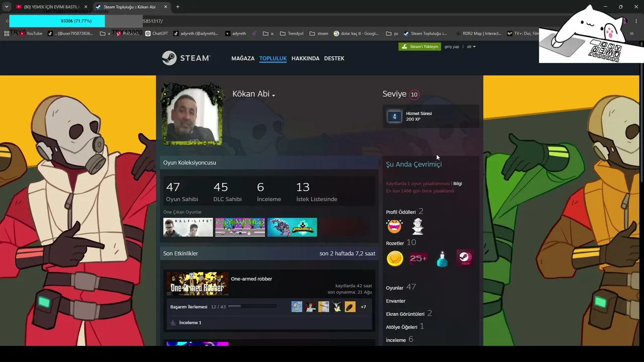
Task: Open the browser apps grid icon
Action: [7, 34]
